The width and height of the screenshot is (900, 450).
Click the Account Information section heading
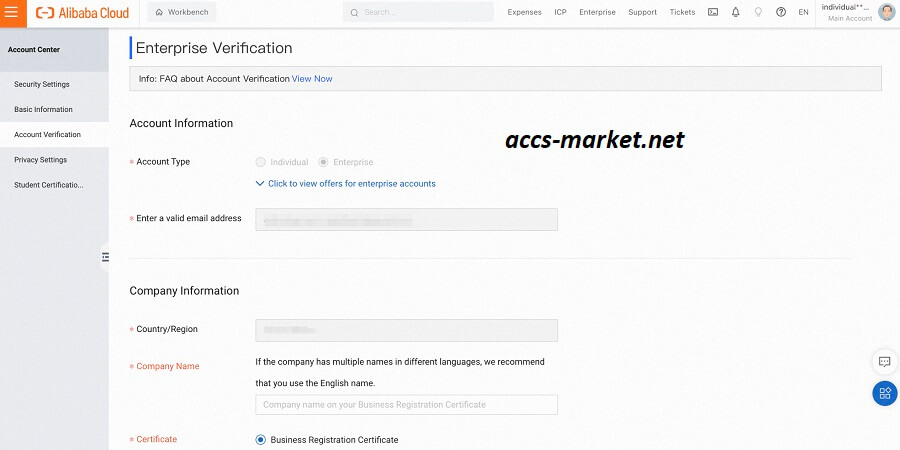click(181, 123)
